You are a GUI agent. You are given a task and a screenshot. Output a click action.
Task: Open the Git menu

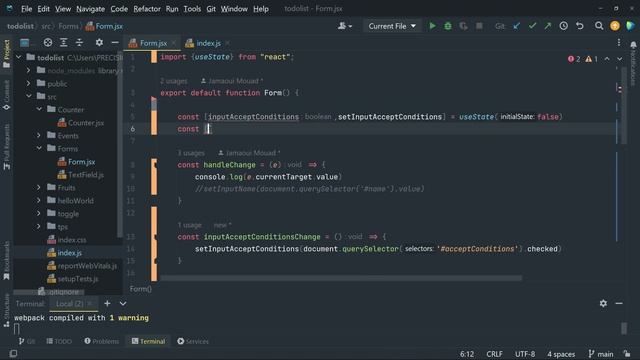pos(211,9)
